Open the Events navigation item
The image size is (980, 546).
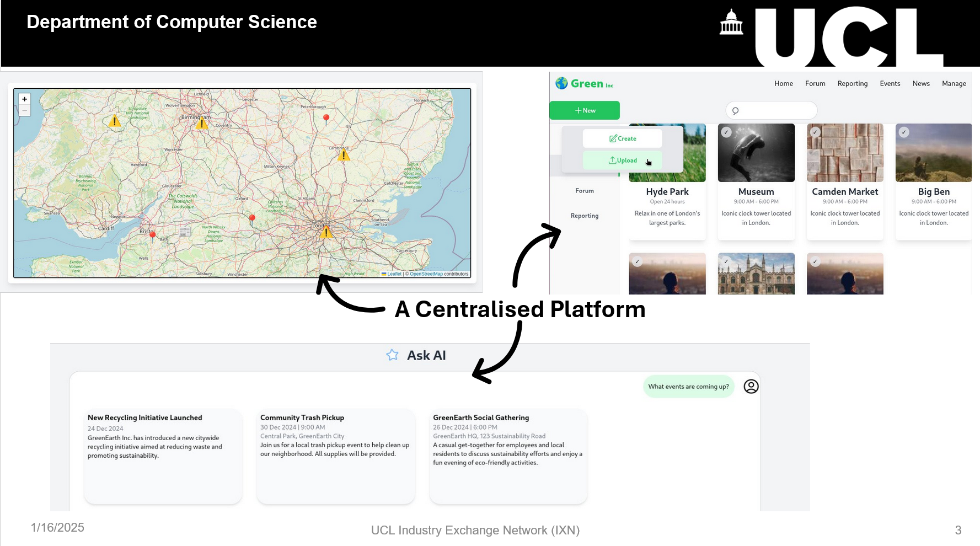tap(890, 84)
